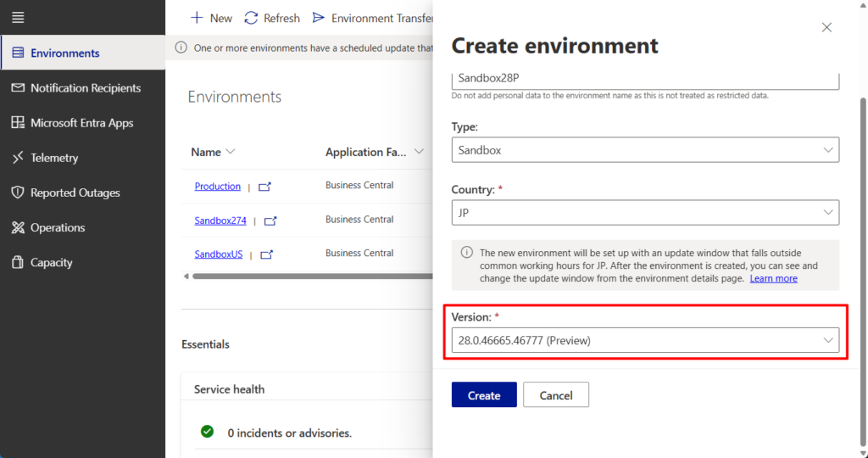Click the hamburger menu icon
Viewport: 868px width, 458px height.
(18, 17)
